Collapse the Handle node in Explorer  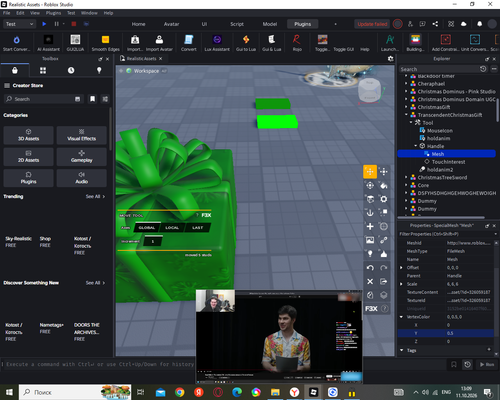[416, 146]
